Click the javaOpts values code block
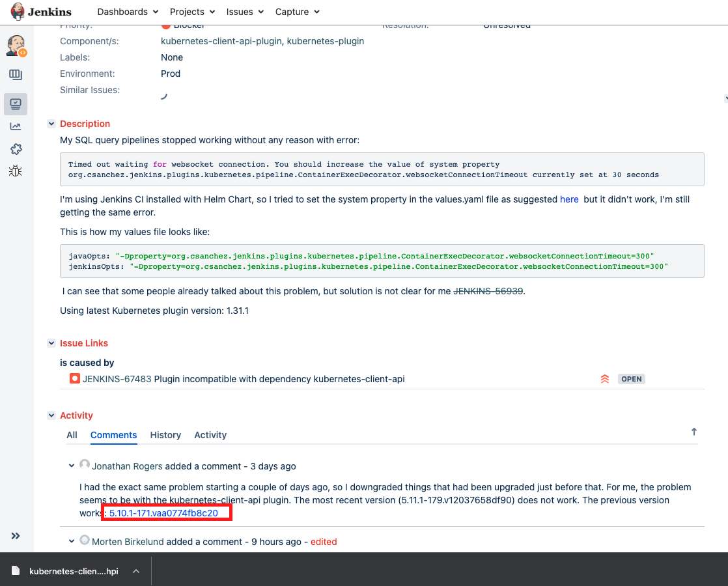 coord(382,262)
